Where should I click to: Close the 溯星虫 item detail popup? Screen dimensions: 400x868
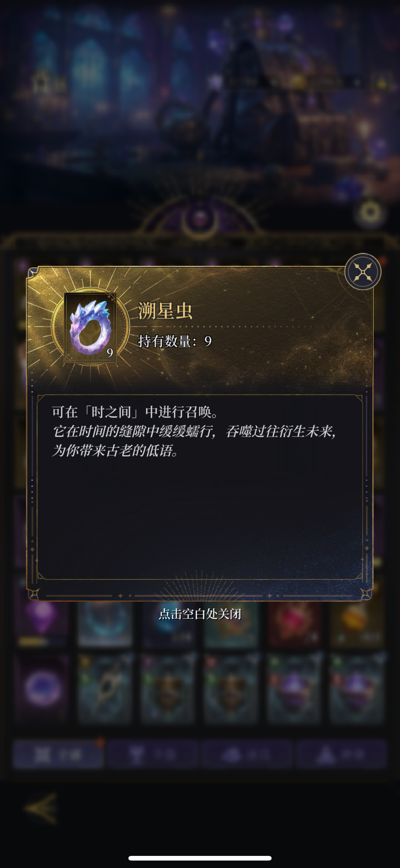pyautogui.click(x=362, y=272)
